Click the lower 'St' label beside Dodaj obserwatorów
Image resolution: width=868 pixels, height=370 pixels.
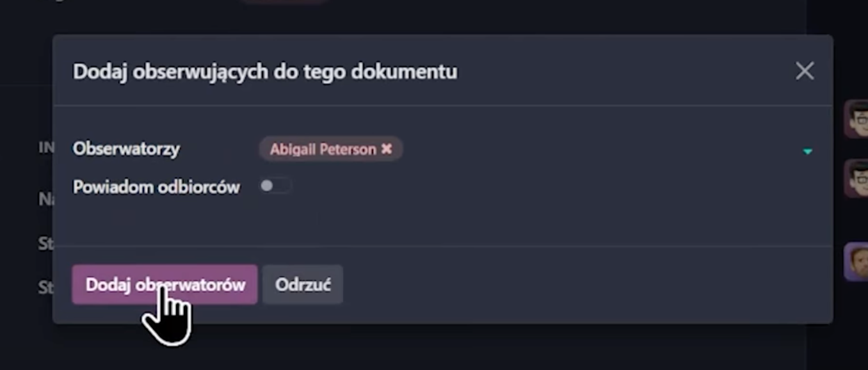coord(45,287)
